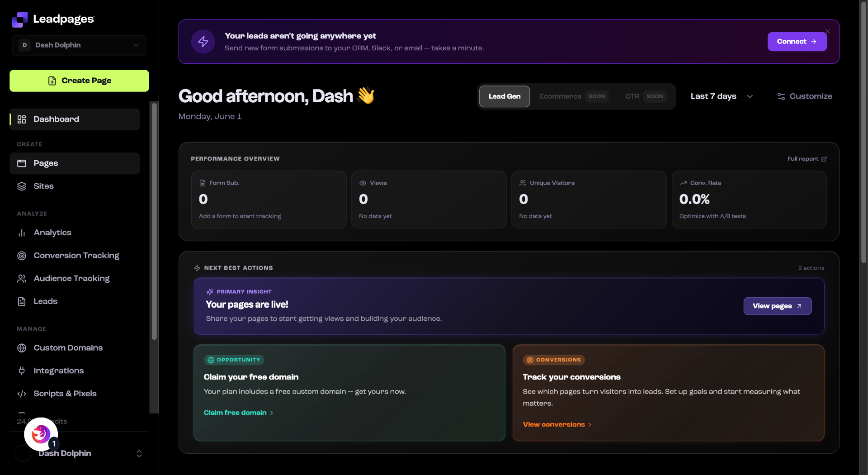The height and width of the screenshot is (475, 868).
Task: Click the 'Monday, June 1' date text
Action: tap(210, 117)
